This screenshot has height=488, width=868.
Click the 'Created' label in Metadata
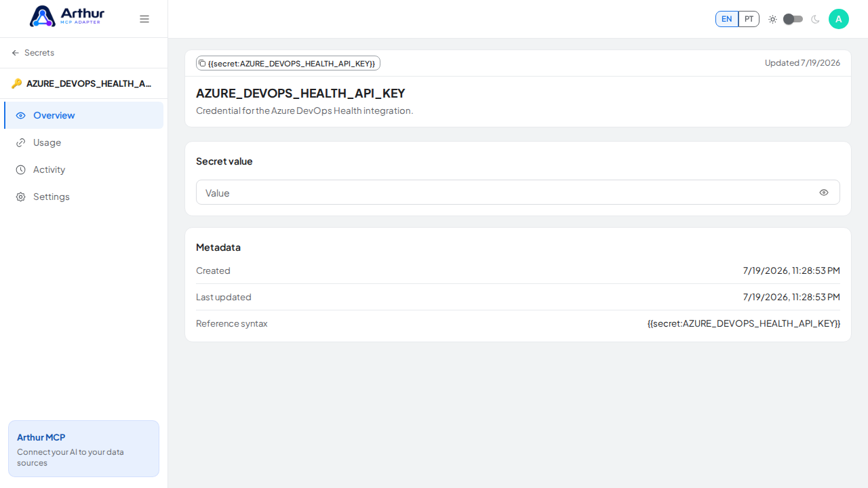[213, 270]
